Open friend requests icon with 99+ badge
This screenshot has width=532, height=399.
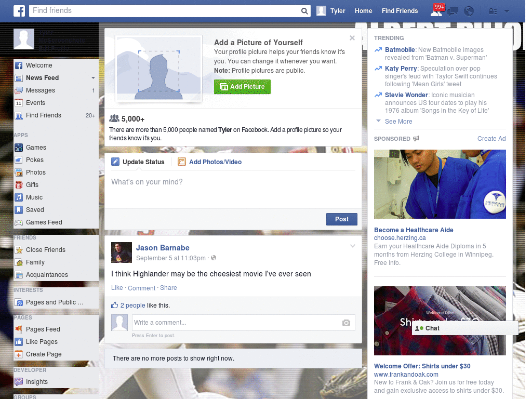tap(436, 11)
